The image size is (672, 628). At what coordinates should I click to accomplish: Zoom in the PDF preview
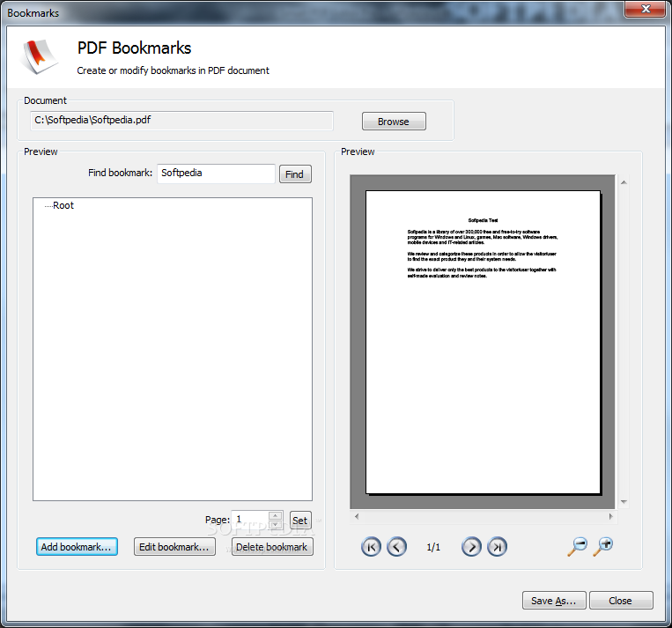point(602,547)
